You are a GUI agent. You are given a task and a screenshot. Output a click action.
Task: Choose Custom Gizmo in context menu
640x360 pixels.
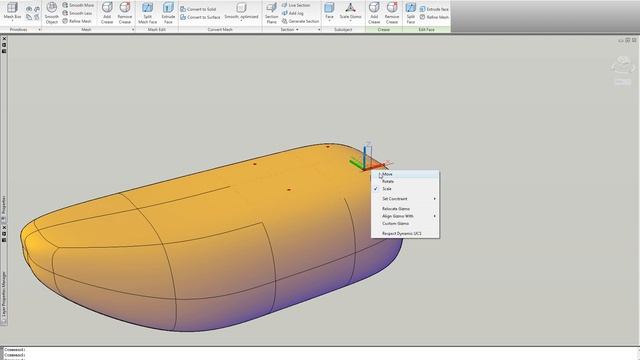point(405,224)
